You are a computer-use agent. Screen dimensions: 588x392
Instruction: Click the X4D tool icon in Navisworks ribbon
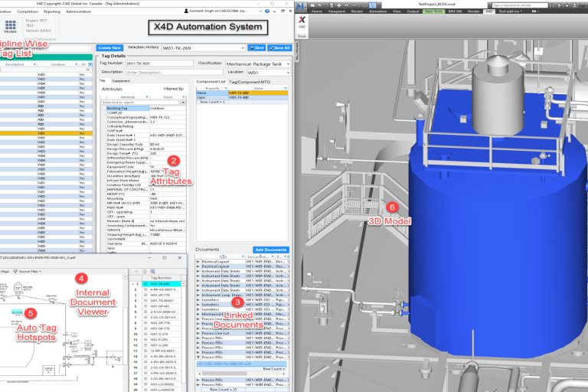pos(302,20)
